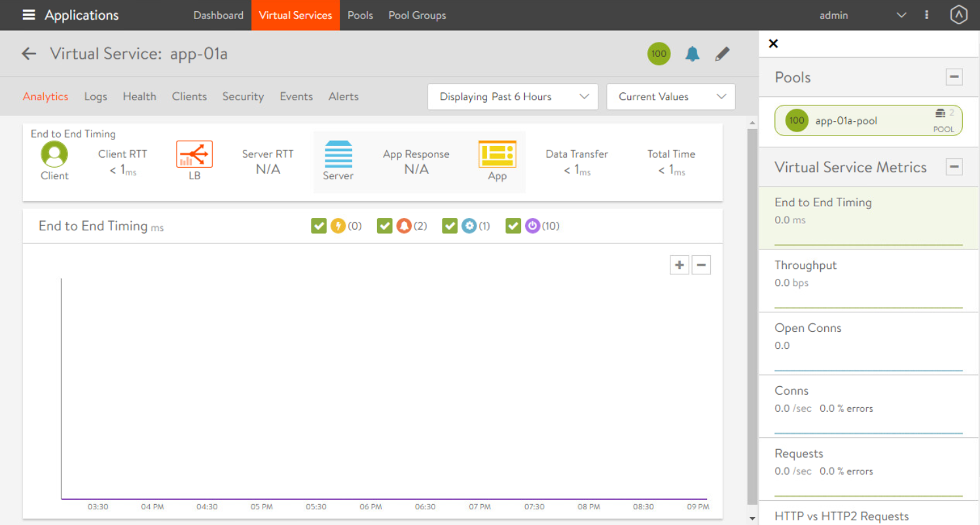Select the Open Conns metric

[x=869, y=344]
